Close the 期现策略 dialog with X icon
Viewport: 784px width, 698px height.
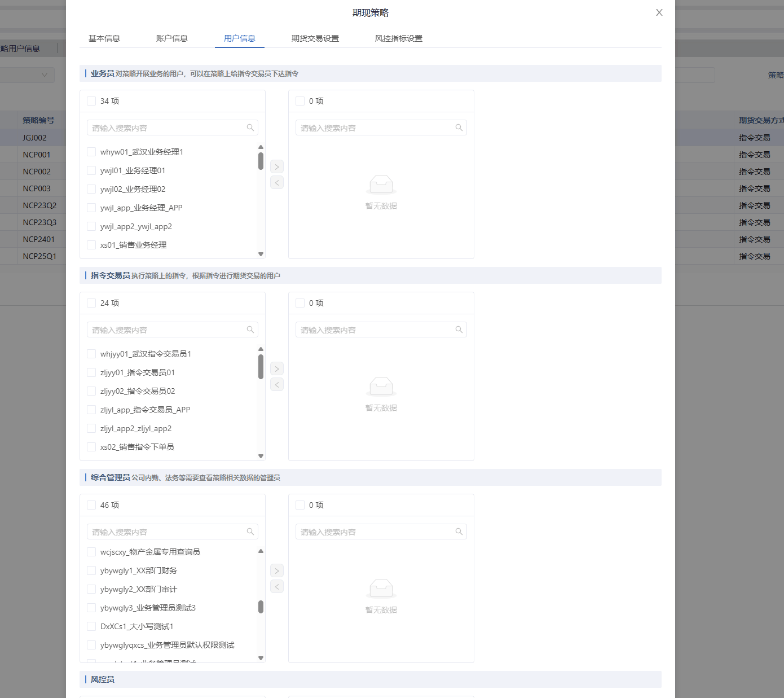pyautogui.click(x=659, y=12)
